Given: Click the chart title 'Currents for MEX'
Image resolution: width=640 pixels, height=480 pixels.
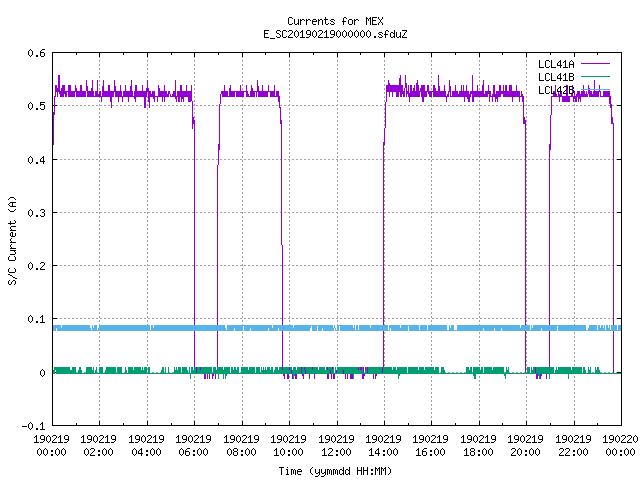Looking at the screenshot, I should [x=335, y=21].
